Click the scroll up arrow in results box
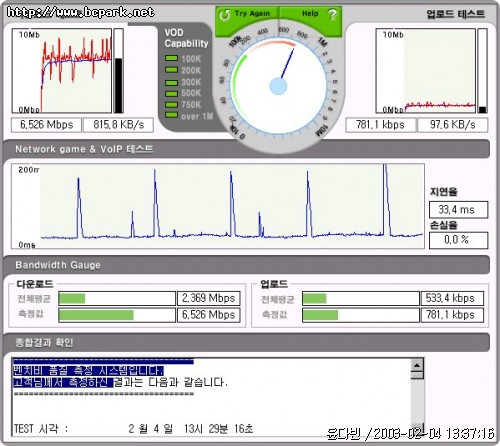This screenshot has width=500, height=446. [417, 366]
